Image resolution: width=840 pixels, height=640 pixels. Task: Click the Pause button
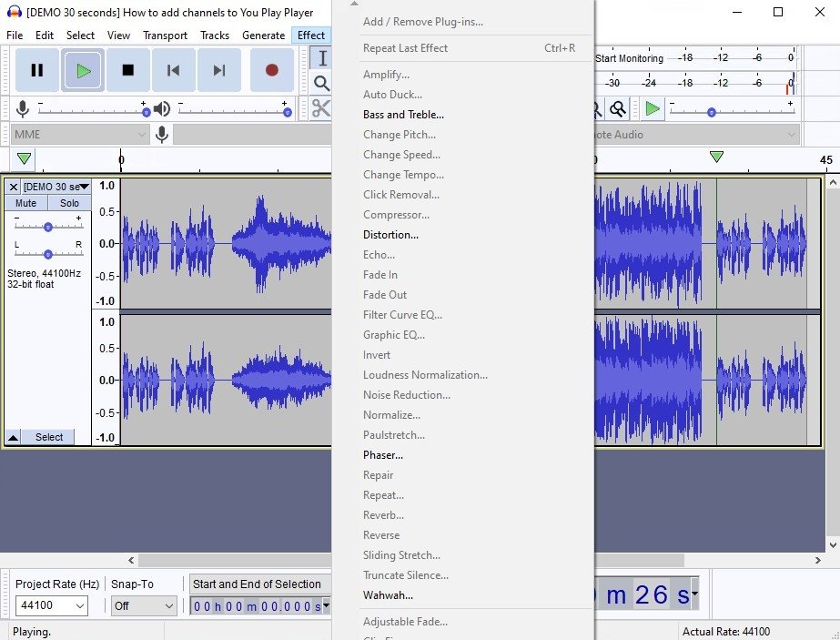coord(37,70)
